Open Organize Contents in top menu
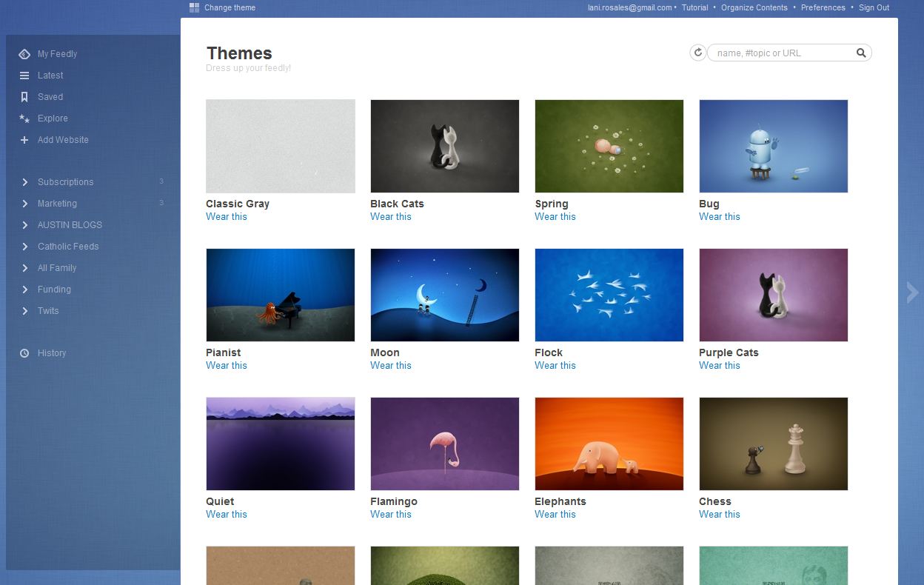This screenshot has height=585, width=924. point(754,7)
